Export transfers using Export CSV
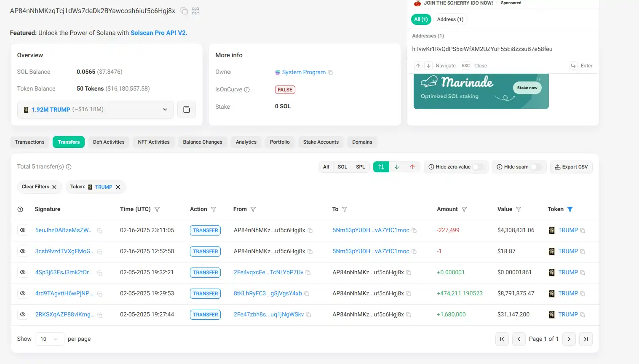This screenshot has width=639, height=364. (x=571, y=167)
